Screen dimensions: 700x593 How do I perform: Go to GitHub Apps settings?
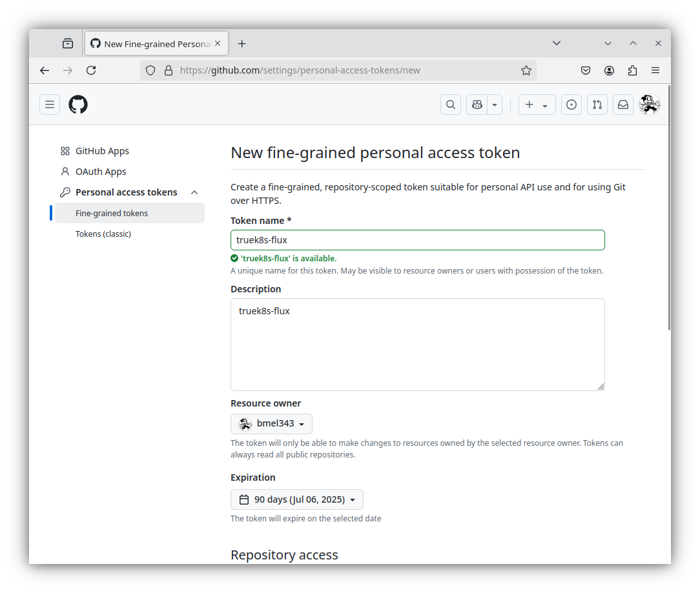(x=102, y=151)
